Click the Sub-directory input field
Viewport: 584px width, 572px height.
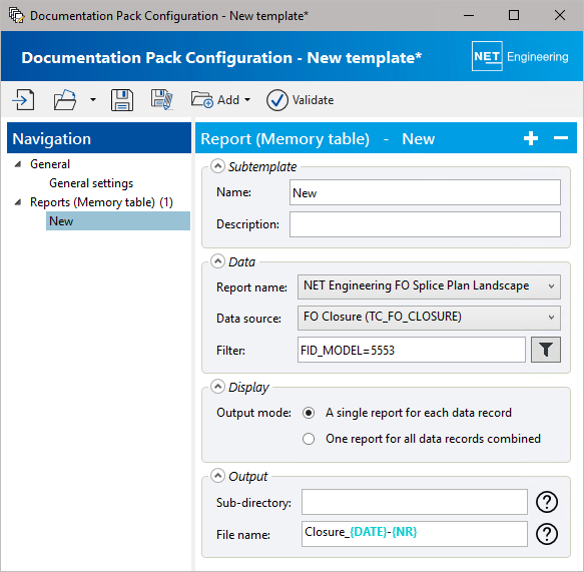414,502
